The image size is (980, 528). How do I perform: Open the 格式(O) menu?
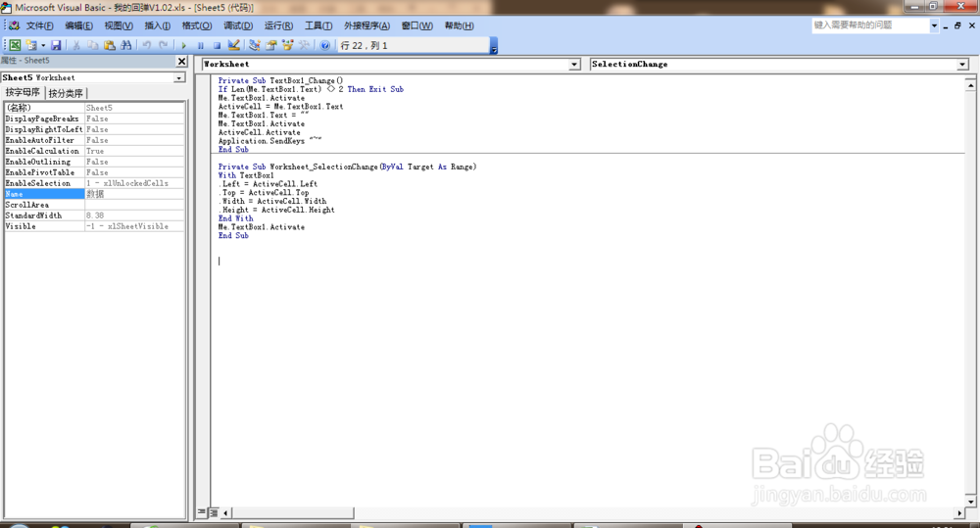(197, 25)
